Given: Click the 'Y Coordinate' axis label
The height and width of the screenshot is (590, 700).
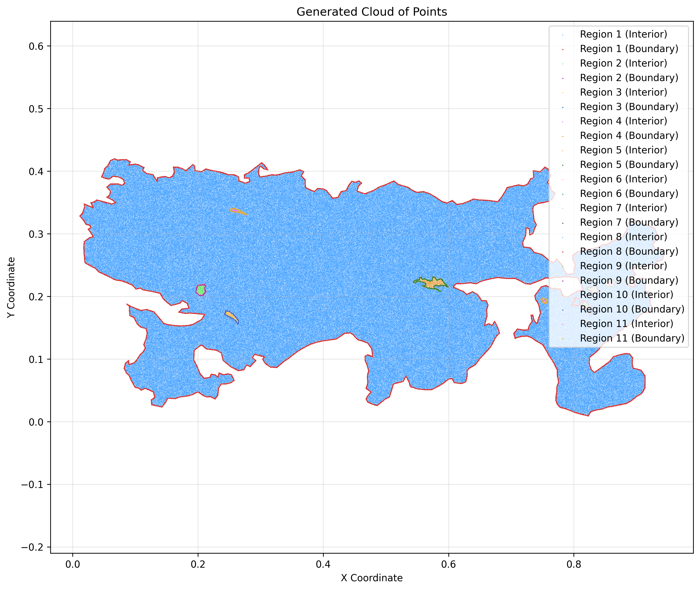Looking at the screenshot, I should (11, 287).
